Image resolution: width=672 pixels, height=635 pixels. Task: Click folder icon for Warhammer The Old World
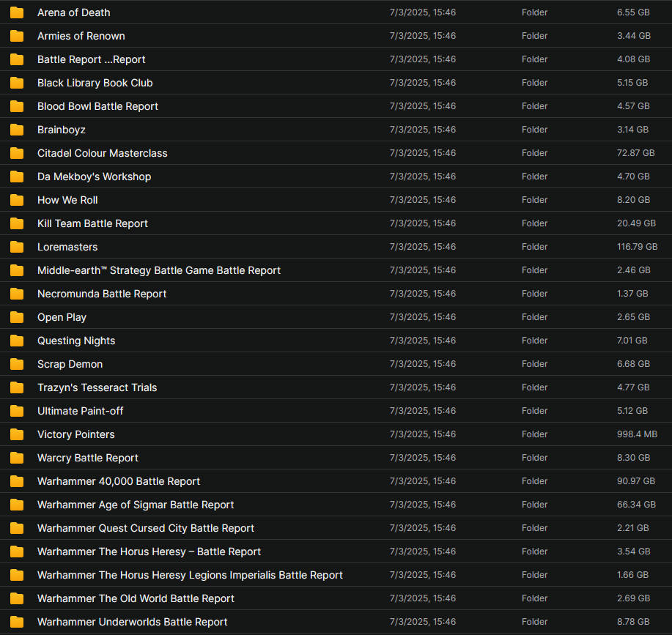coord(17,598)
